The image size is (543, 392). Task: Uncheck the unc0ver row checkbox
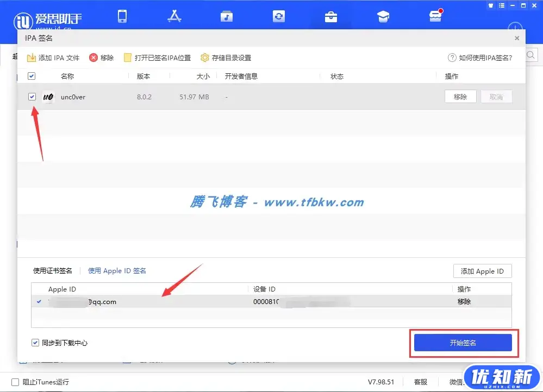[x=32, y=97]
